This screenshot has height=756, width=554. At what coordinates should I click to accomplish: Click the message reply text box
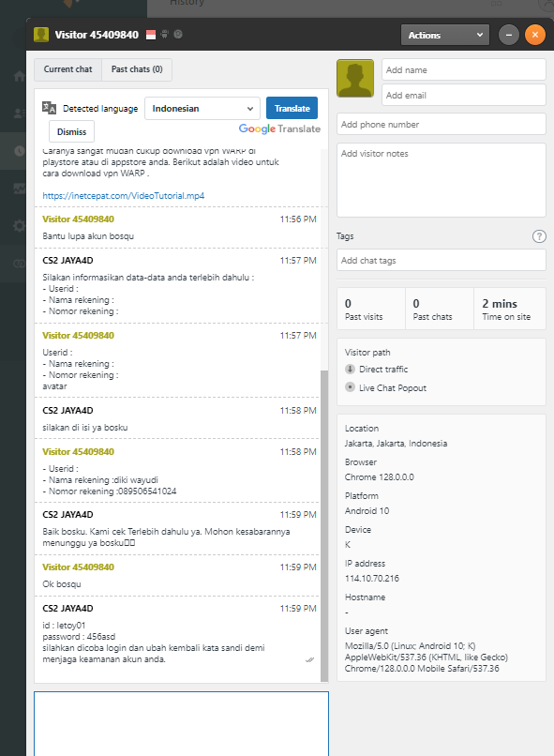pos(181,723)
